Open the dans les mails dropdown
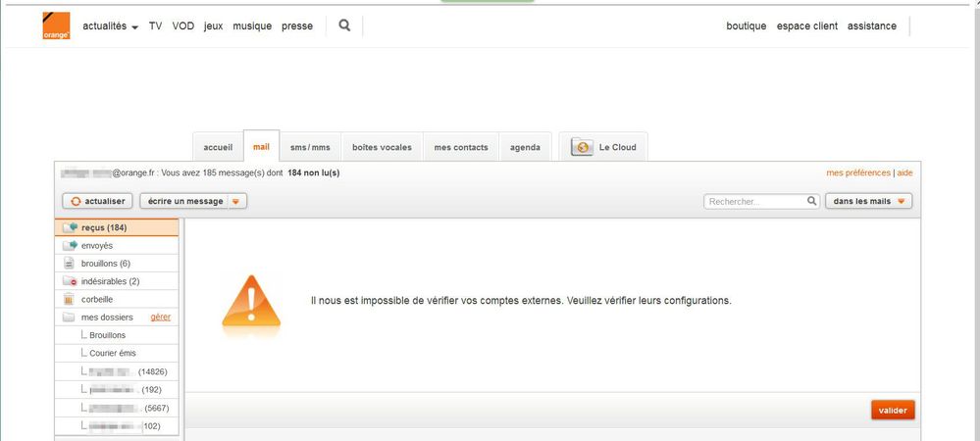The height and width of the screenshot is (441, 980). [869, 201]
